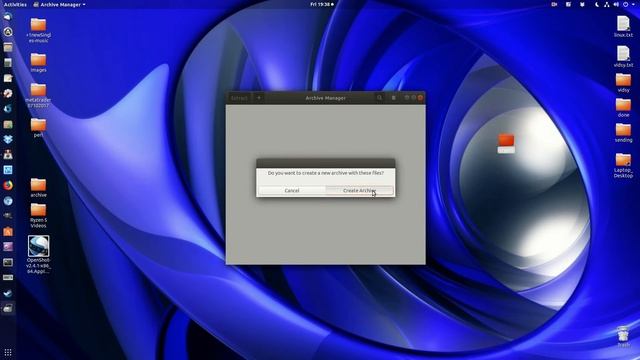Screen dimensions: 640x360
Task: Show applications grid in the dock
Action: (x=8, y=352)
